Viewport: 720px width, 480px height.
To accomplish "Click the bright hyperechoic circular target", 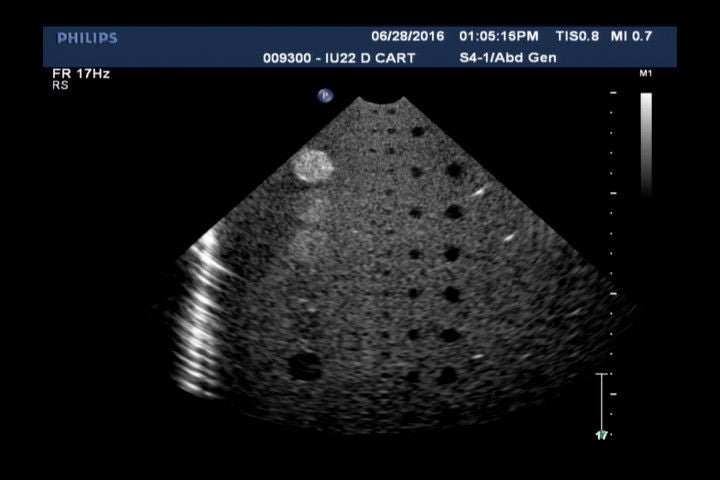I will pyautogui.click(x=312, y=165).
